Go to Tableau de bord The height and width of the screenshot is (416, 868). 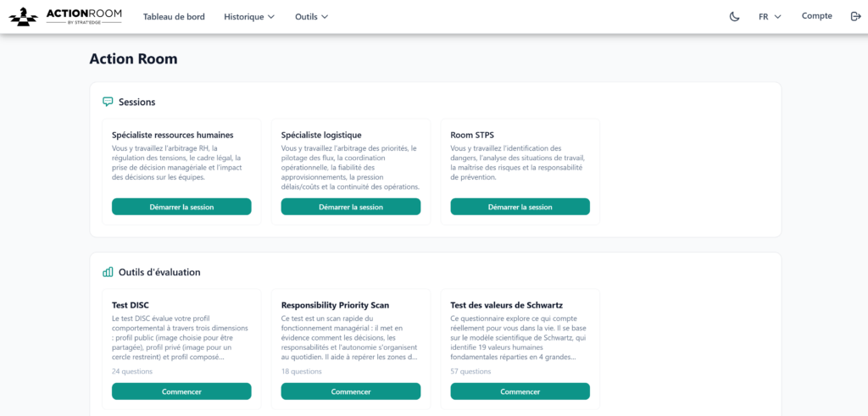click(x=174, y=16)
